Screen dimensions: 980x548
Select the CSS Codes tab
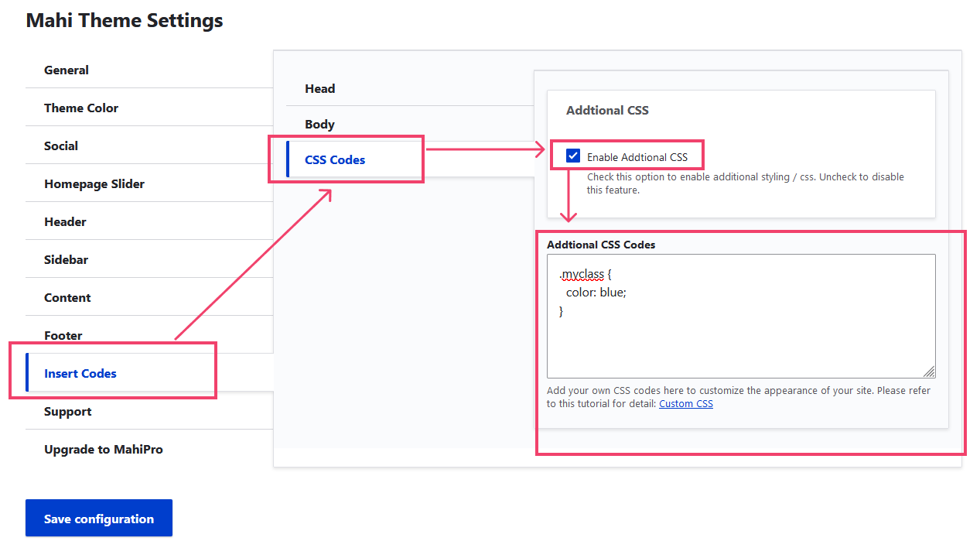coord(335,159)
